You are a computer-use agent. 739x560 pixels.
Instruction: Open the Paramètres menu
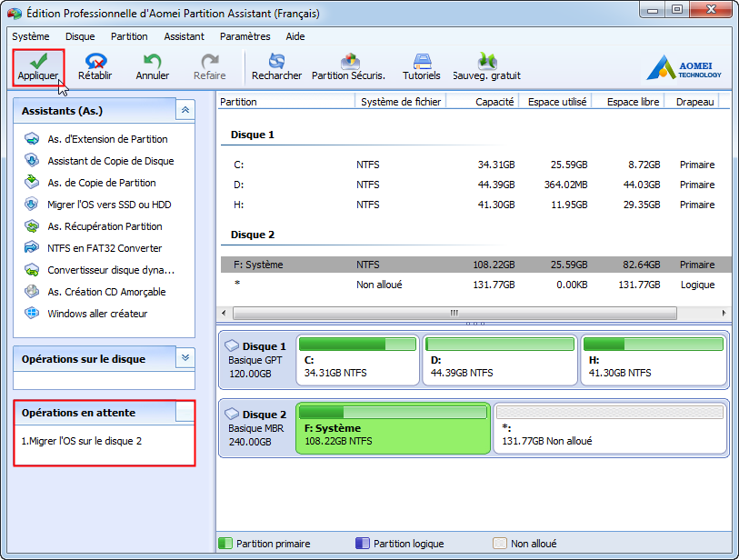point(245,36)
